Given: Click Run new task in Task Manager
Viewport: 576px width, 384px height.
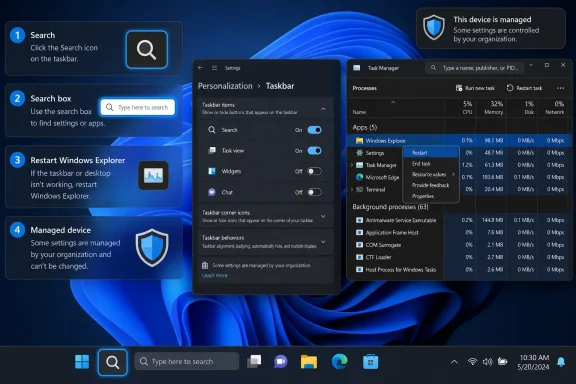Looking at the screenshot, I should [x=475, y=88].
